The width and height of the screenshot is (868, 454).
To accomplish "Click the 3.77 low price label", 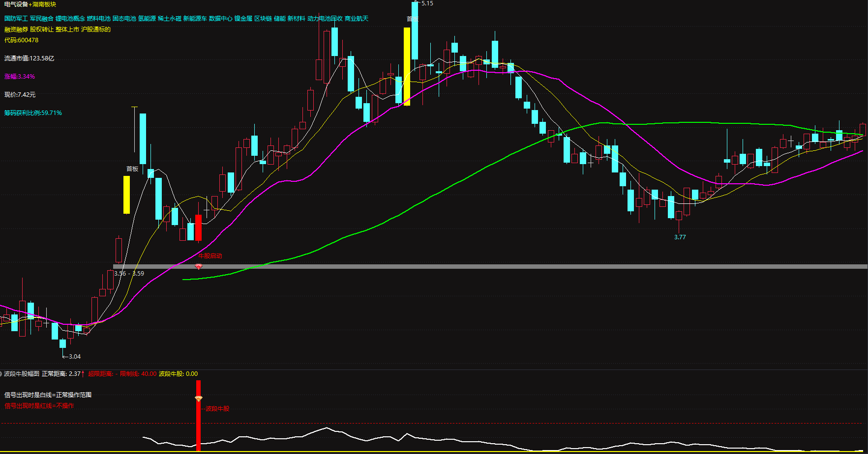I will pyautogui.click(x=680, y=237).
